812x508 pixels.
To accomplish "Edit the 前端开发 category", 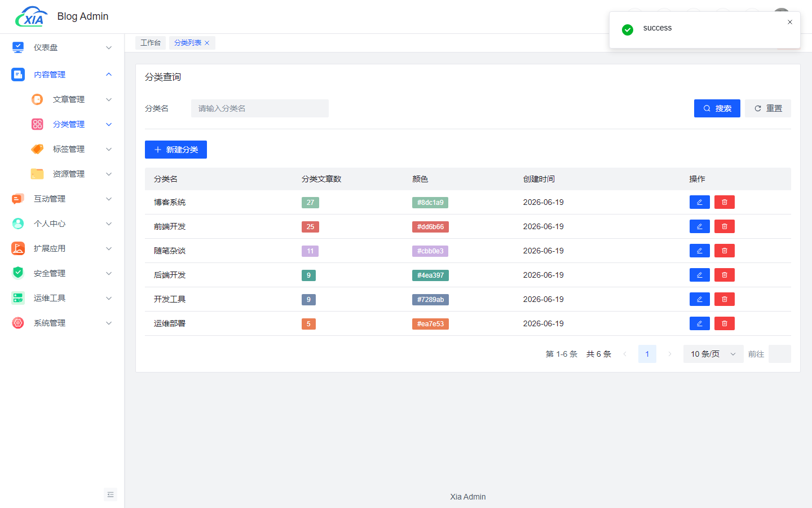I will click(x=700, y=226).
